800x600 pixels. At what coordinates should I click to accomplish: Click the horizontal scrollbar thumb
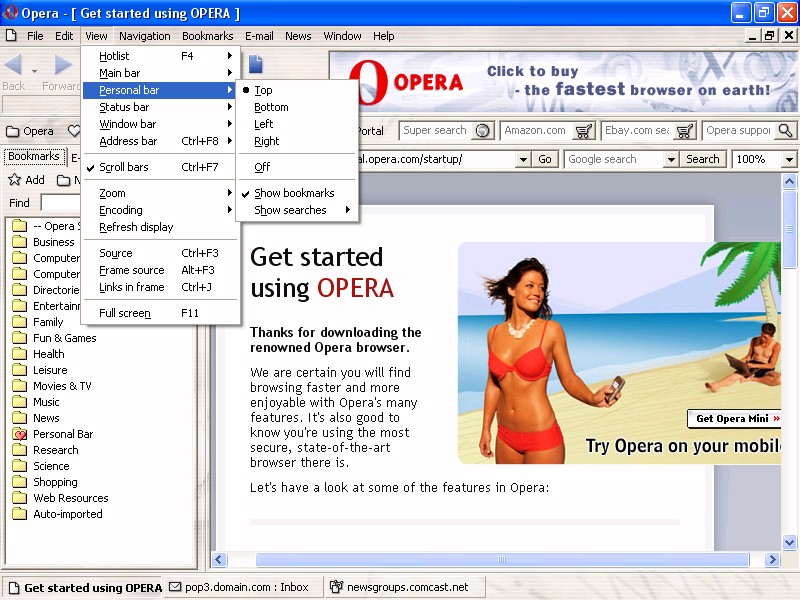click(502, 560)
